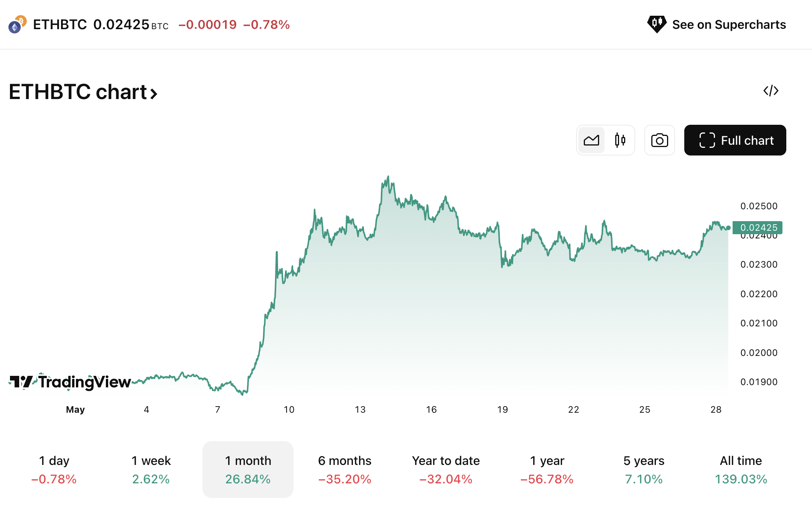Open the embed code icon

pyautogui.click(x=771, y=91)
